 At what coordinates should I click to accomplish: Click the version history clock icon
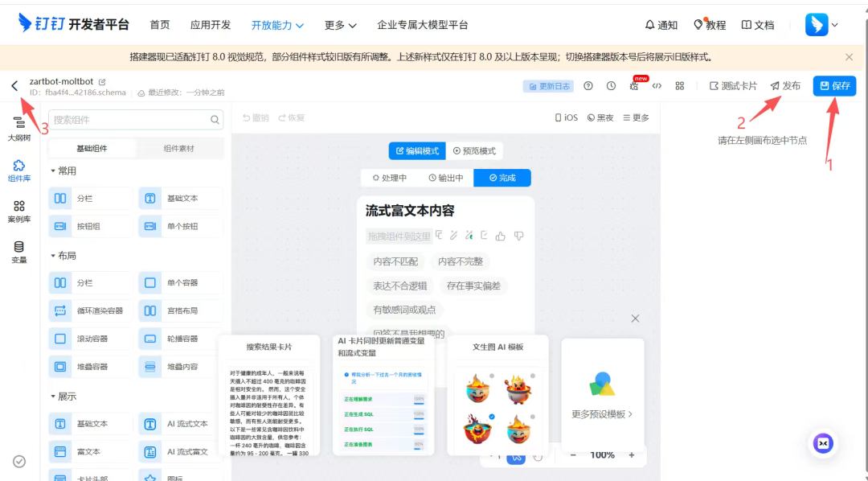coord(611,85)
